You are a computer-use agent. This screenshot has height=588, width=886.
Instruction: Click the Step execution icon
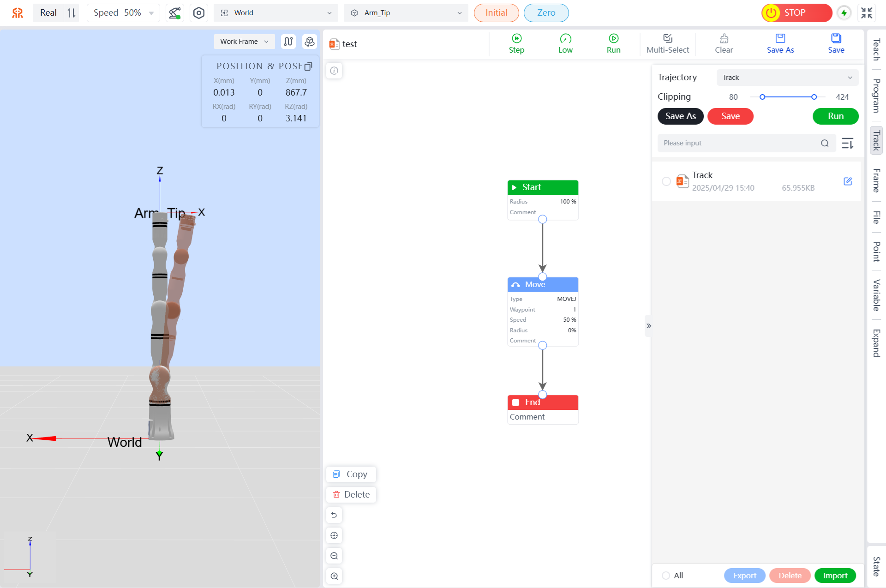tap(516, 39)
